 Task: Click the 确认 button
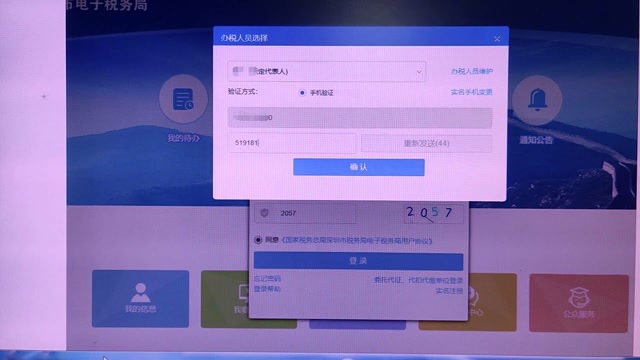coord(359,167)
